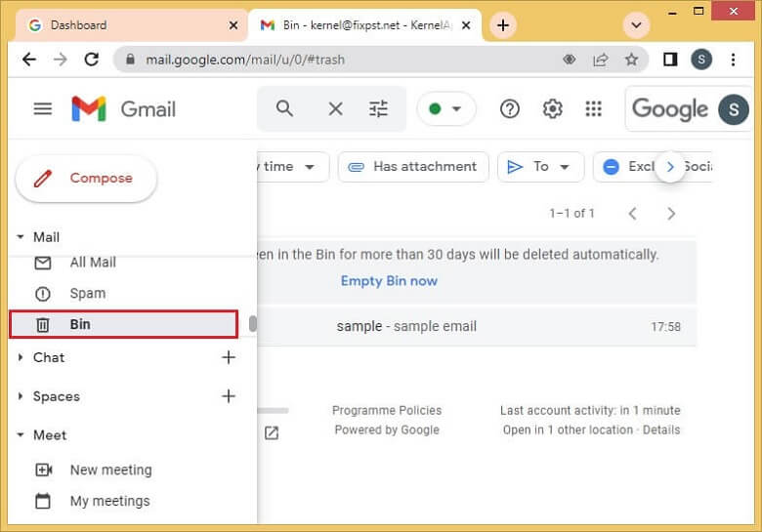
Task: Go back with the browser back arrow
Action: pyautogui.click(x=29, y=60)
